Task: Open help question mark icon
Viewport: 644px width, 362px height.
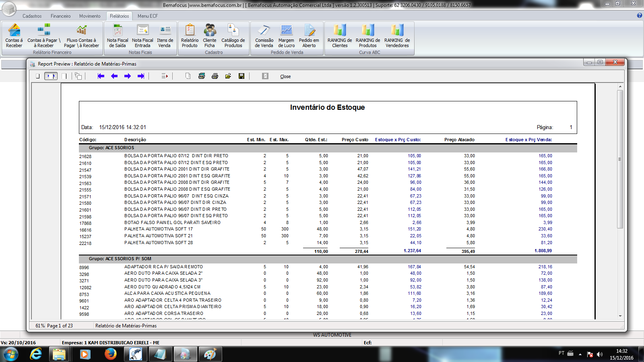Action: pos(640,15)
